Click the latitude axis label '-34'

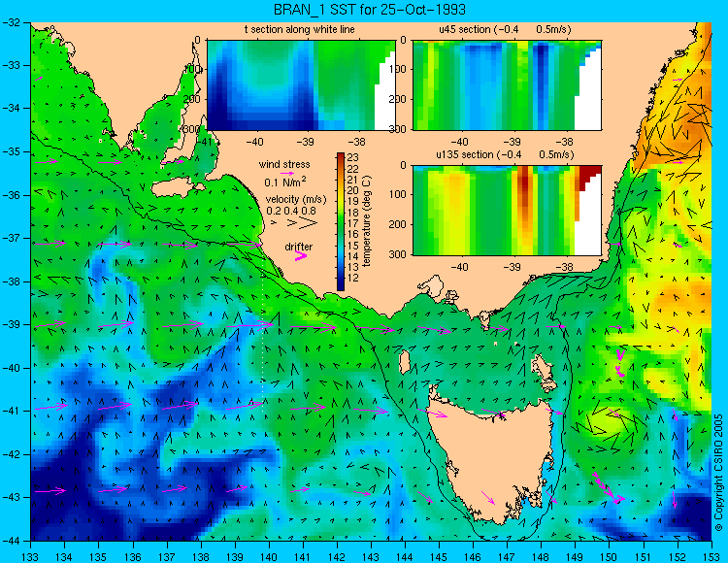[11, 109]
